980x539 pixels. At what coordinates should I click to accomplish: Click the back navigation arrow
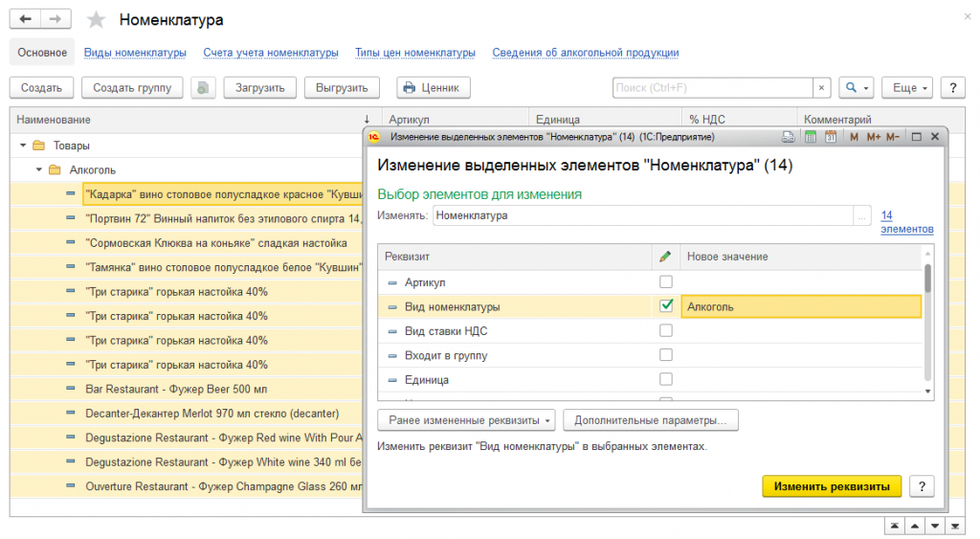coord(25,20)
